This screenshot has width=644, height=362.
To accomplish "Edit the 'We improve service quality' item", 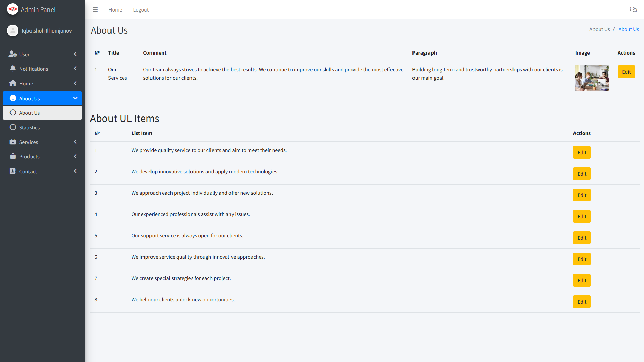I will coord(582,259).
